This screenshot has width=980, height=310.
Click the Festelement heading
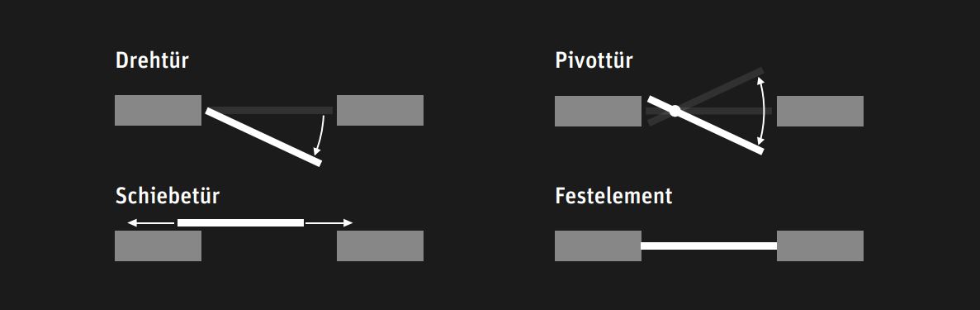(613, 196)
